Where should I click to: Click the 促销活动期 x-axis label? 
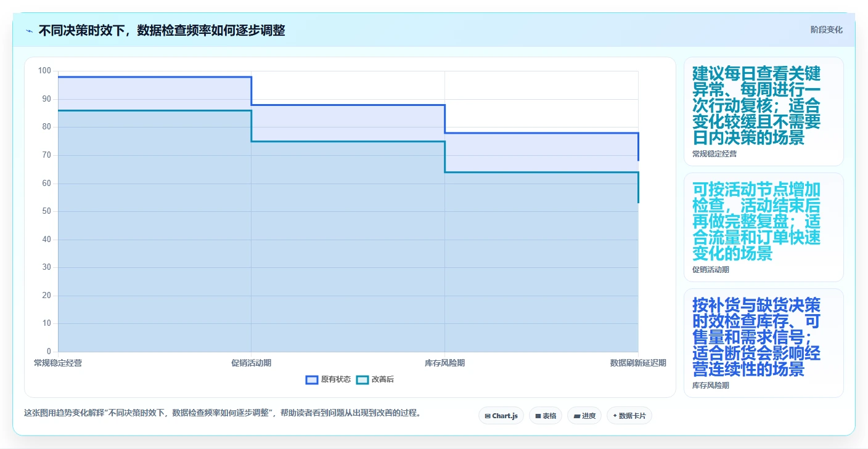tap(252, 363)
